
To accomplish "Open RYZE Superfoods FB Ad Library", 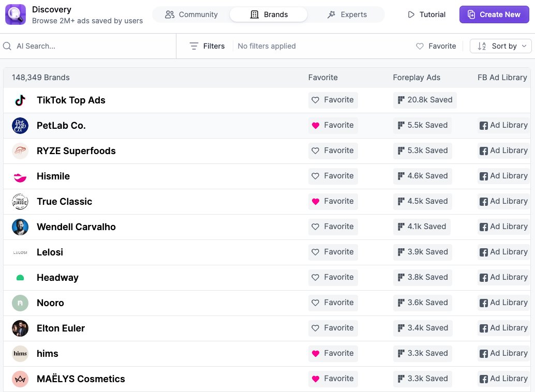I will [503, 150].
